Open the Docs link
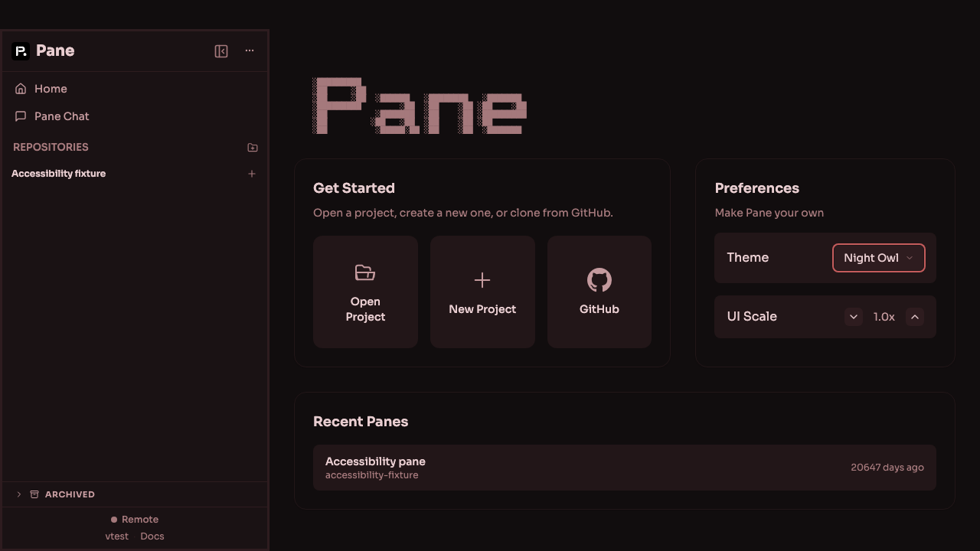 coord(152,536)
